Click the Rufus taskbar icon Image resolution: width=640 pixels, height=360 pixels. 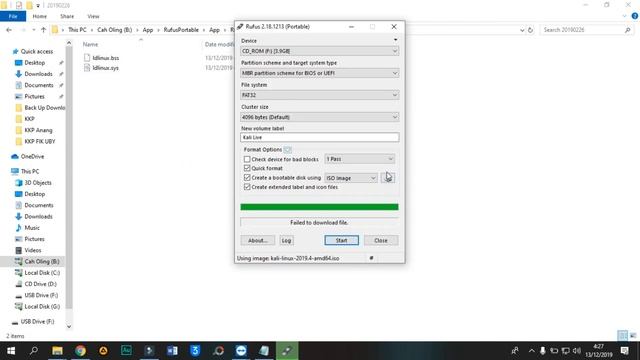click(x=287, y=351)
